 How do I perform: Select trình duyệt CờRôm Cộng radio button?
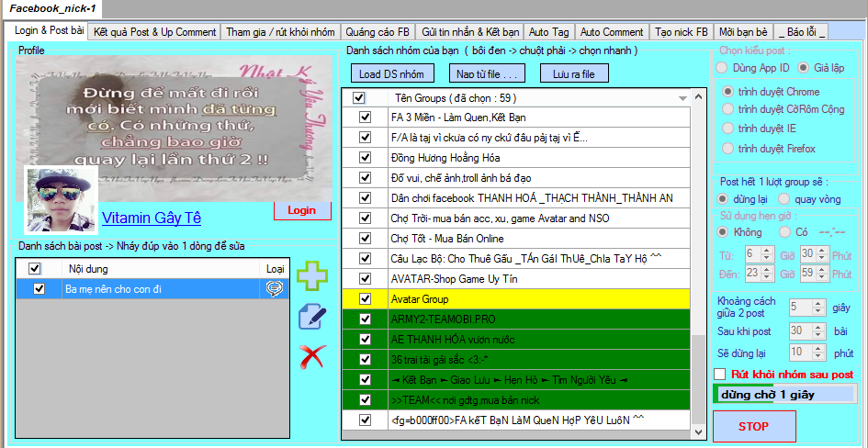click(728, 109)
